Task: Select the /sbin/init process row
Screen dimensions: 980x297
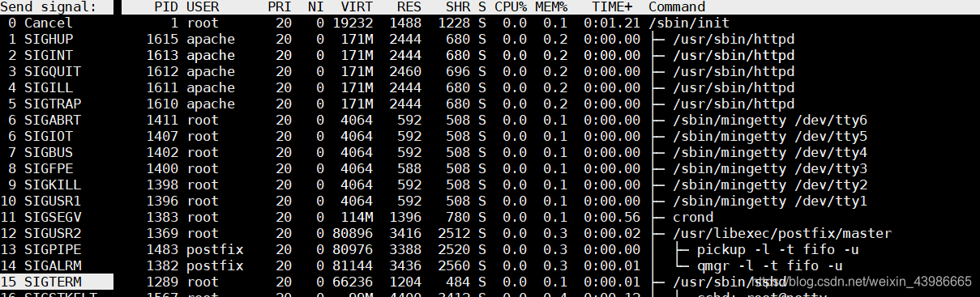Action: pyautogui.click(x=550, y=23)
